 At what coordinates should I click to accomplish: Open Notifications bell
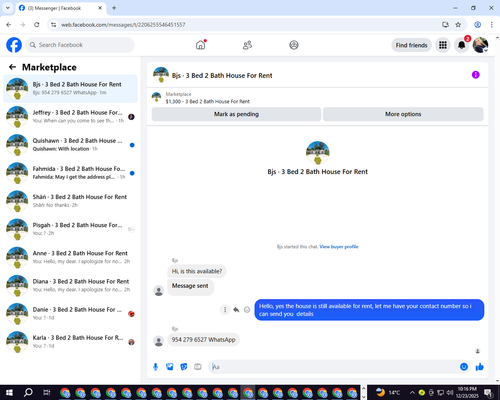coord(461,45)
